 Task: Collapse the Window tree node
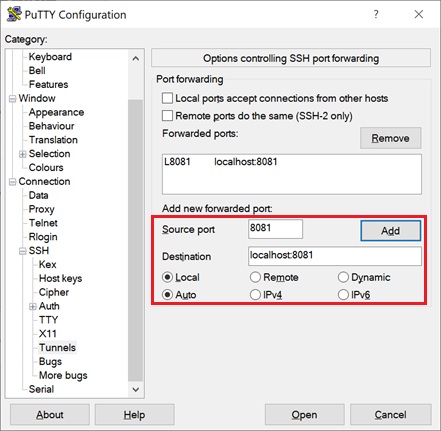[x=13, y=99]
